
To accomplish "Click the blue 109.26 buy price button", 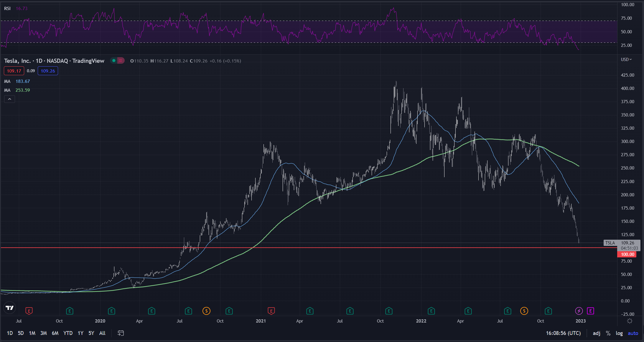I will coord(48,71).
